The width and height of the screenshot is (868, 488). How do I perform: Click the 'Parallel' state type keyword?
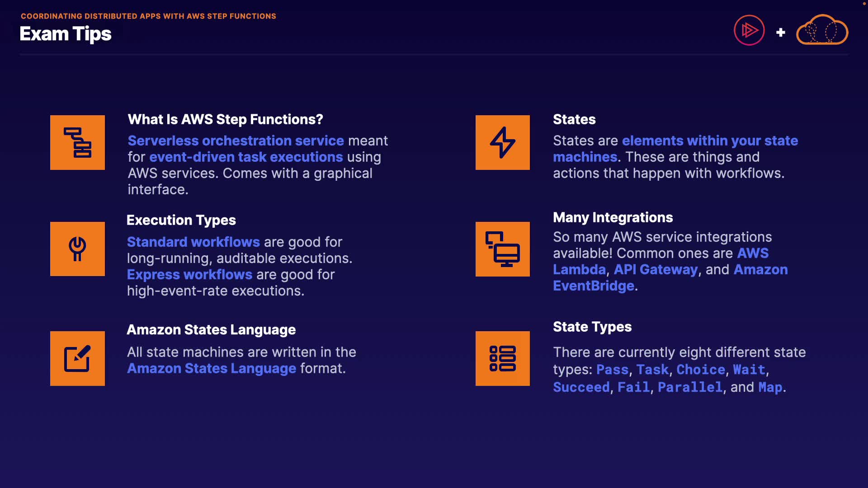[x=690, y=387]
